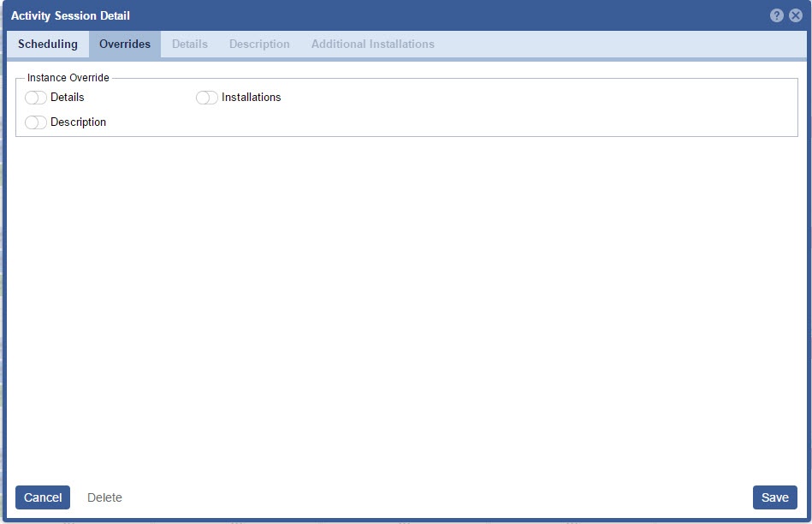
Task: Select the Overrides tab
Action: (x=125, y=45)
